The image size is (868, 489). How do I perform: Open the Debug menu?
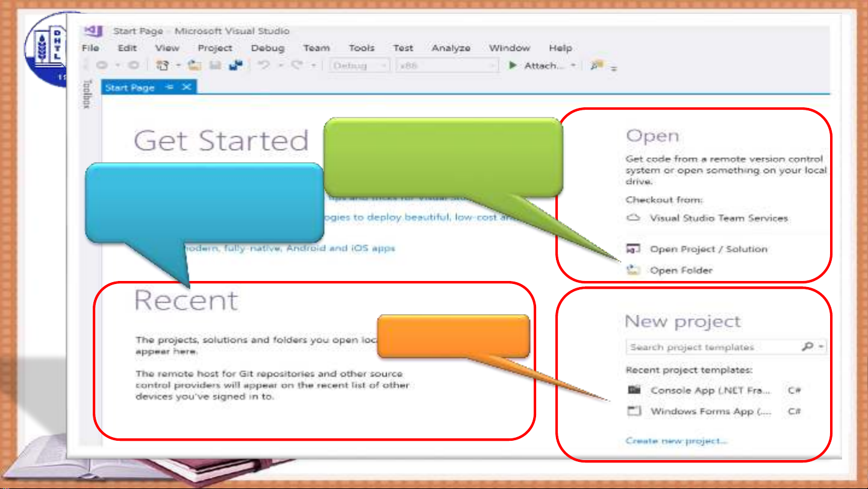267,48
